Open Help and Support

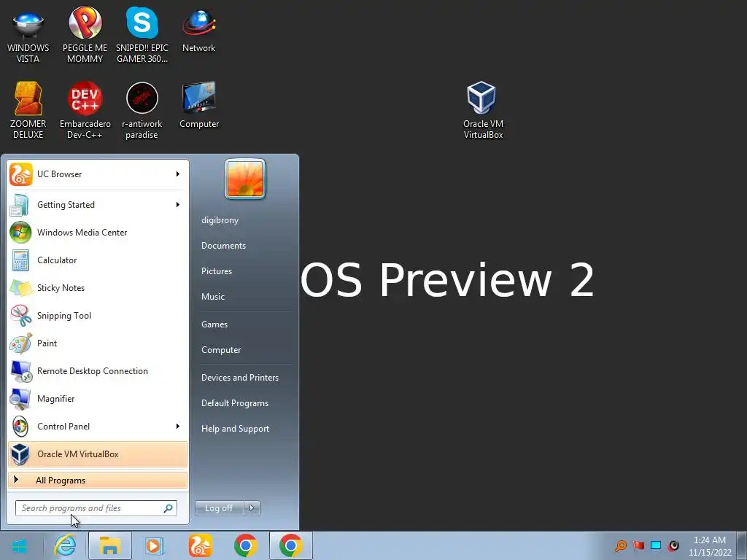pyautogui.click(x=236, y=429)
